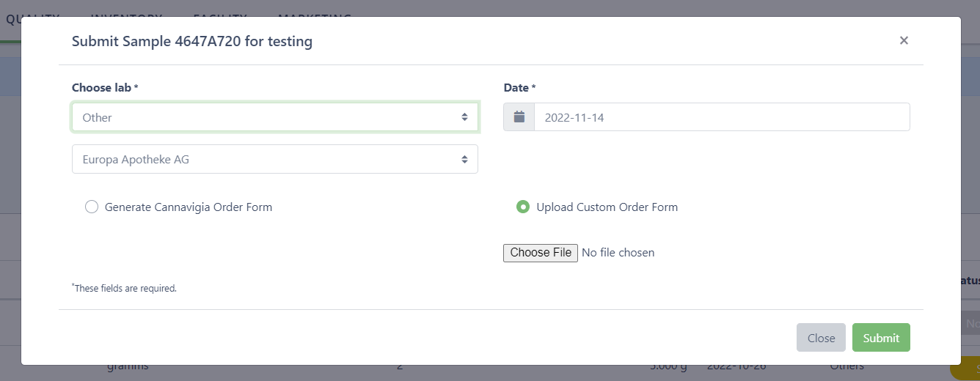This screenshot has width=980, height=381.
Task: Click the 'No file chosen' text
Action: 618,253
